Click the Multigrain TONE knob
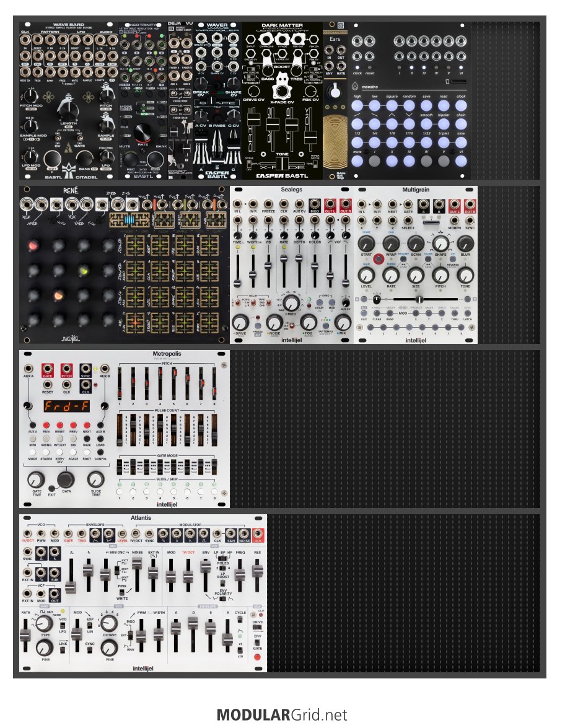The height and width of the screenshot is (728, 565). point(465,275)
